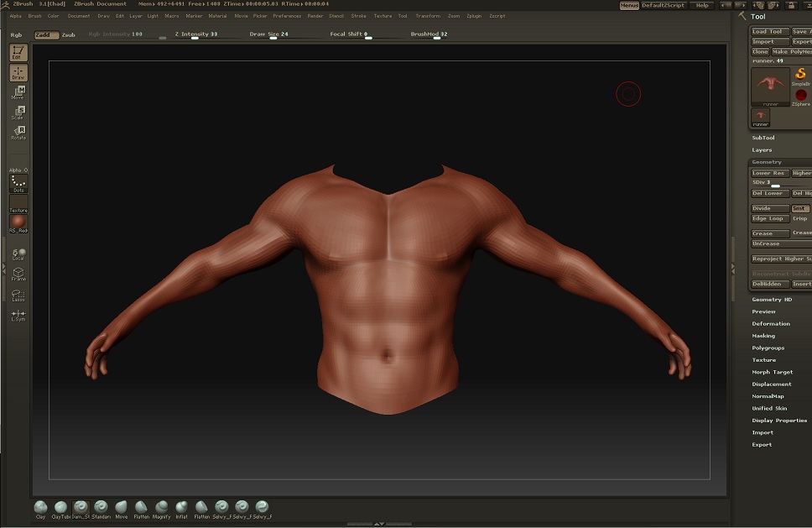
Task: Expand the Layers subpalette in the Tool panel
Action: point(762,149)
